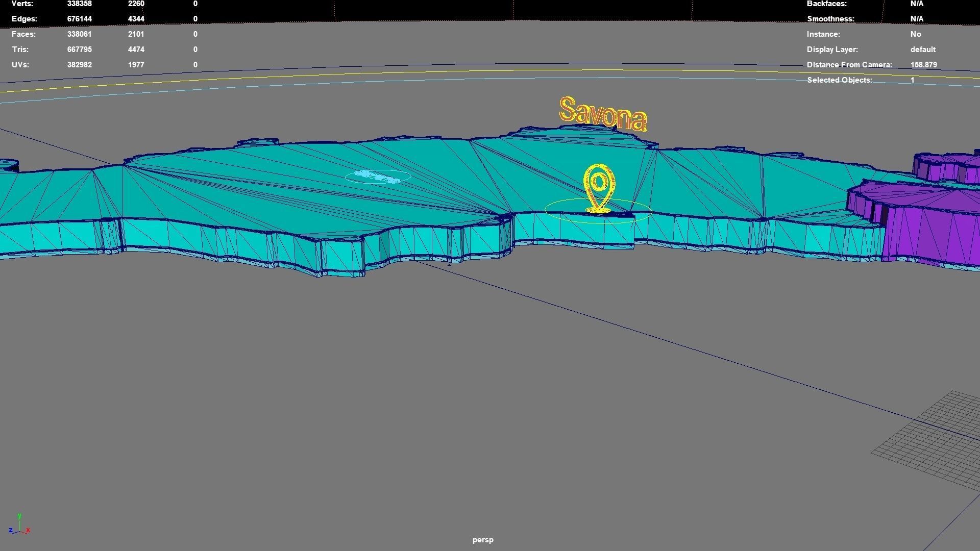Click the Backfaces N/A readout
This screenshot has height=551, width=980.
(x=916, y=4)
